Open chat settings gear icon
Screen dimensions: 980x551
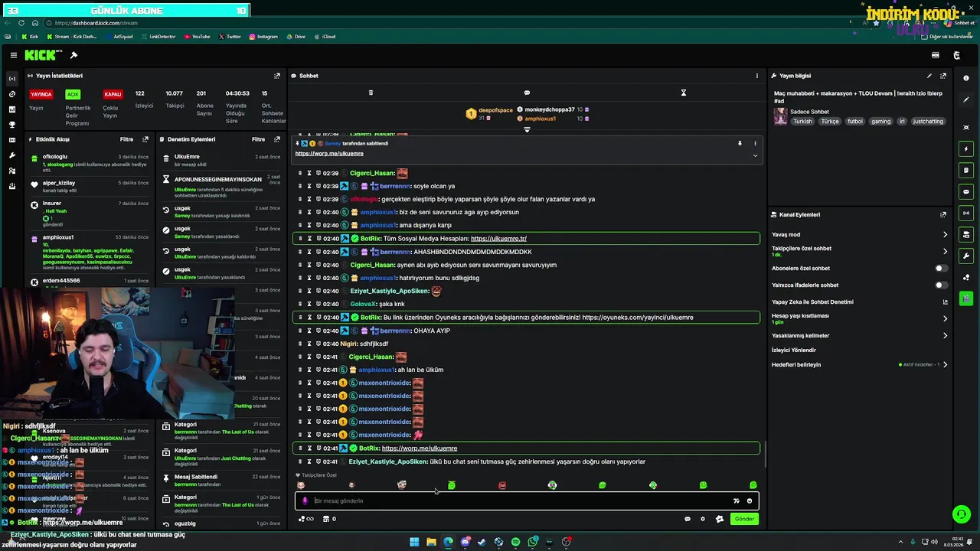[703, 519]
